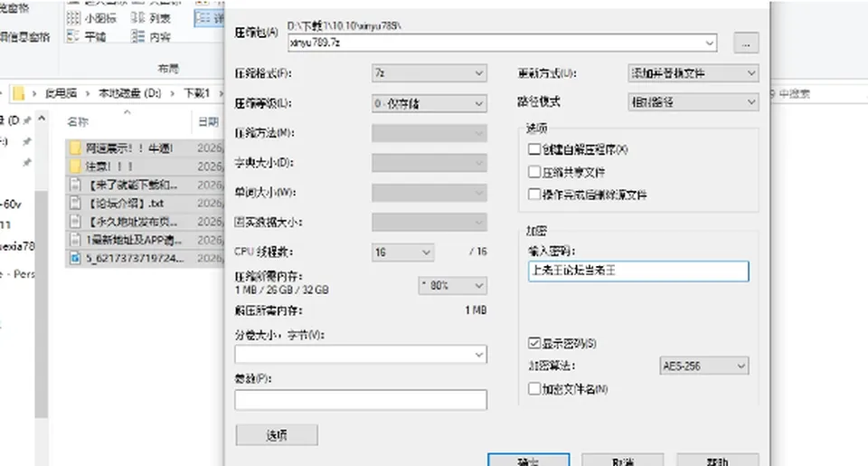Confirm with 确定 button
The width and height of the screenshot is (868, 466).
[529, 461]
